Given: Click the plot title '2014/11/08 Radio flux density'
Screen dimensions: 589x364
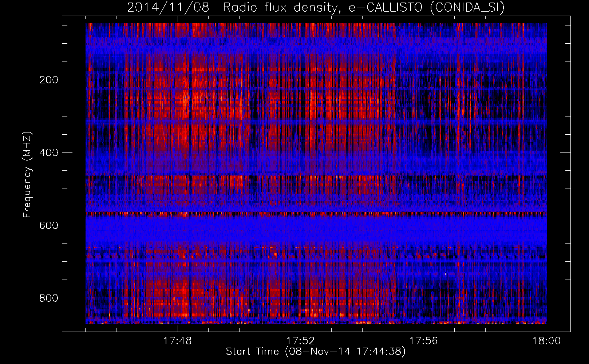Looking at the screenshot, I should (316, 8).
